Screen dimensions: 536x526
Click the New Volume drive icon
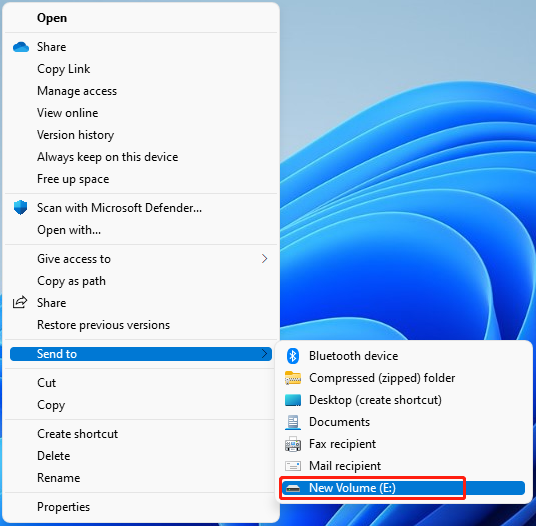293,488
